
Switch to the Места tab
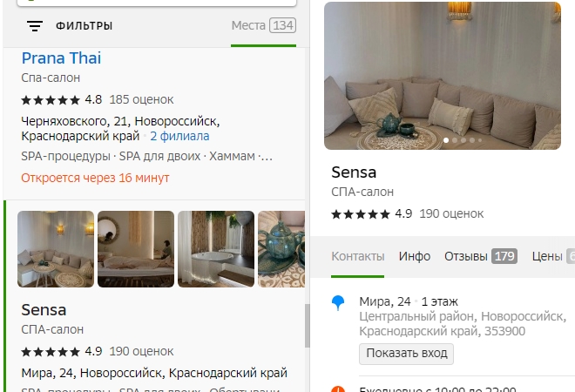click(x=263, y=25)
